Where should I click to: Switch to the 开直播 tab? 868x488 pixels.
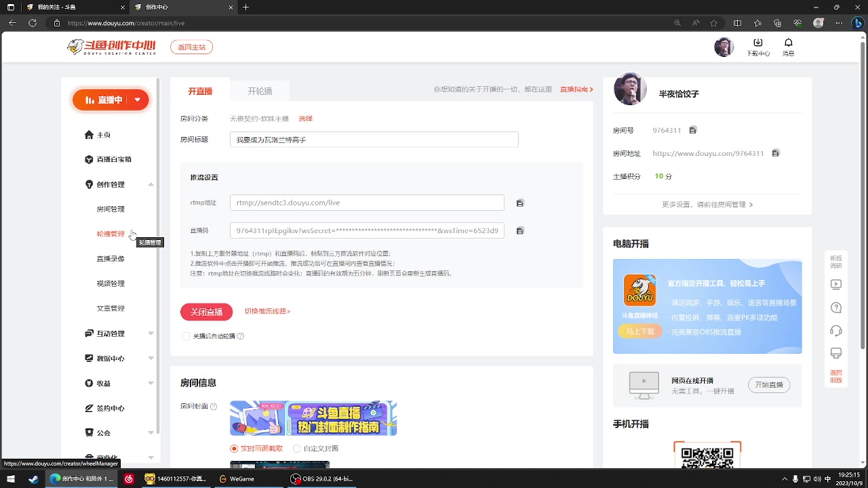click(200, 91)
